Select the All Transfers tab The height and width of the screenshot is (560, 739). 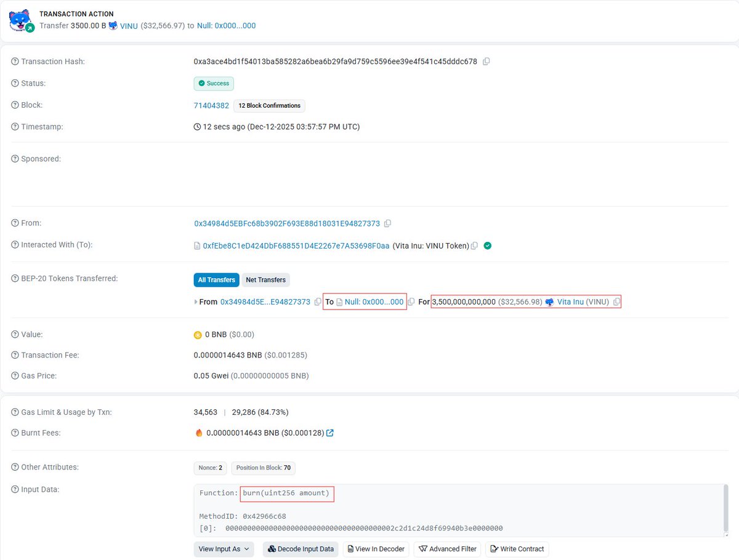point(216,279)
